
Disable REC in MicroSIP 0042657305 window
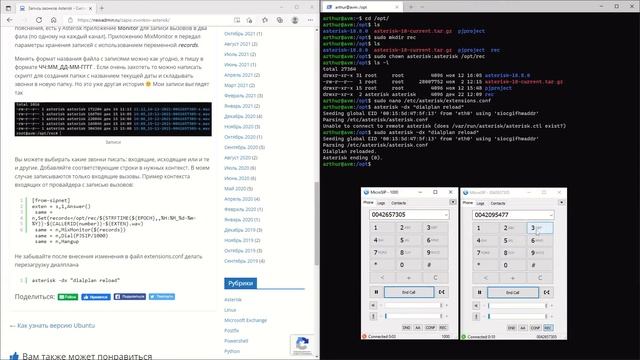click(x=548, y=328)
